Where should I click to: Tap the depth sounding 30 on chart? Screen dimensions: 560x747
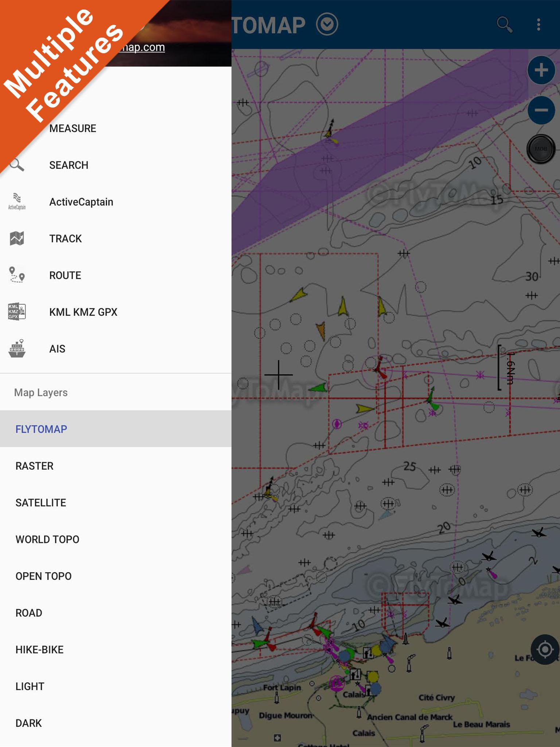[532, 276]
